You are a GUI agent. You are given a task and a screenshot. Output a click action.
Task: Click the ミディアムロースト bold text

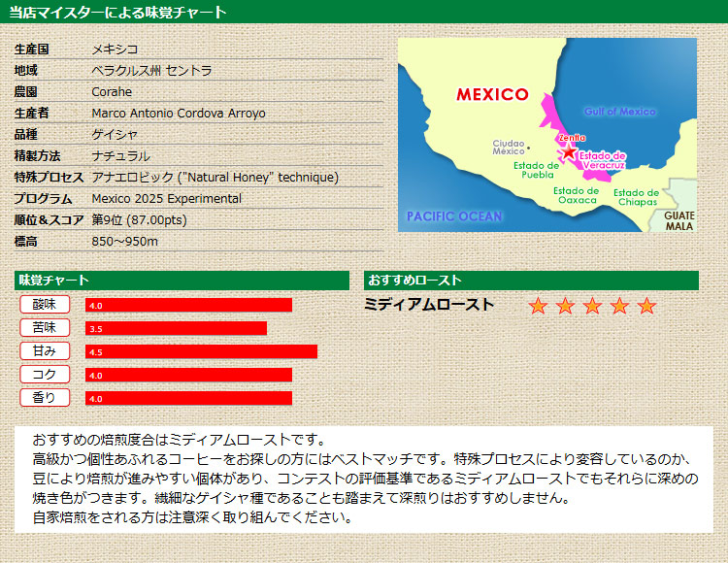coord(429,305)
